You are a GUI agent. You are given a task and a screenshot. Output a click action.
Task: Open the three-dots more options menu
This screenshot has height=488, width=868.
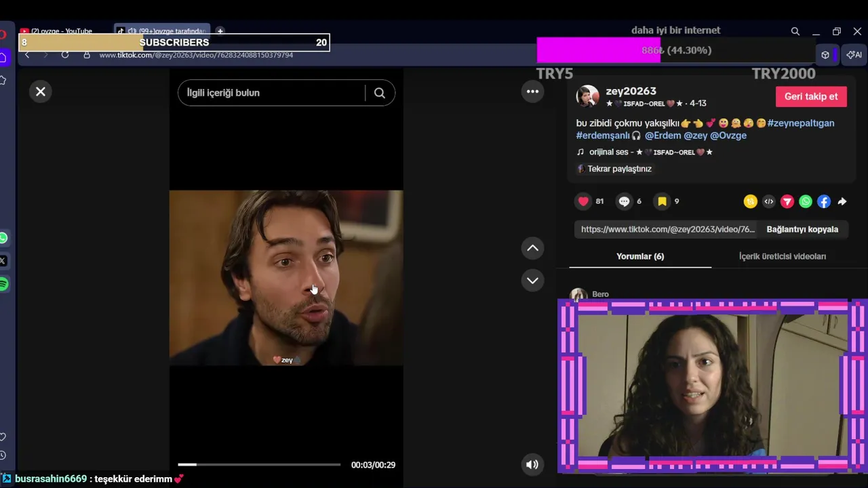532,91
